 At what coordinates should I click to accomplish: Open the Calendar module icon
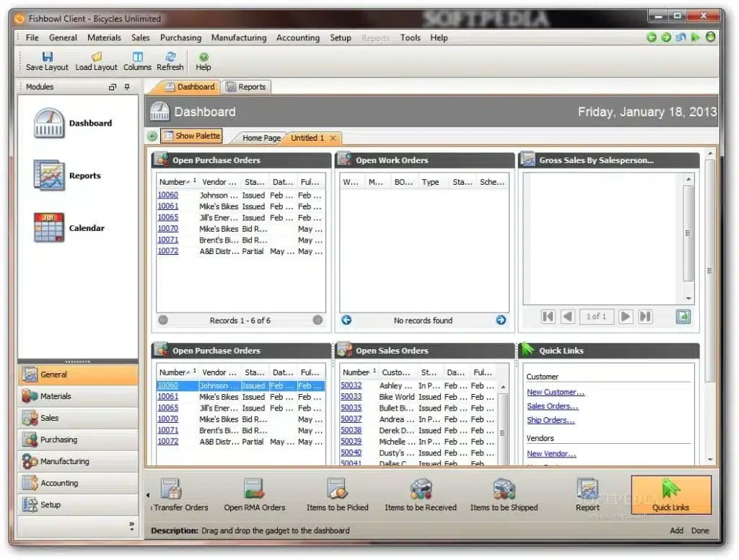[x=49, y=227]
